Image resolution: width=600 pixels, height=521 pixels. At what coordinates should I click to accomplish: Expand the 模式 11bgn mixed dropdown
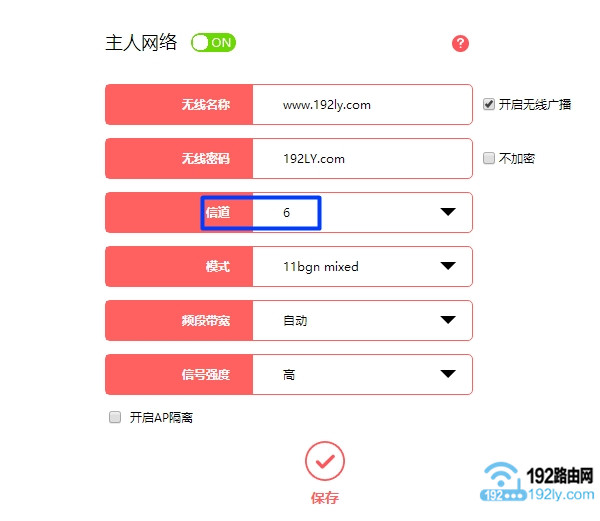coord(448,266)
